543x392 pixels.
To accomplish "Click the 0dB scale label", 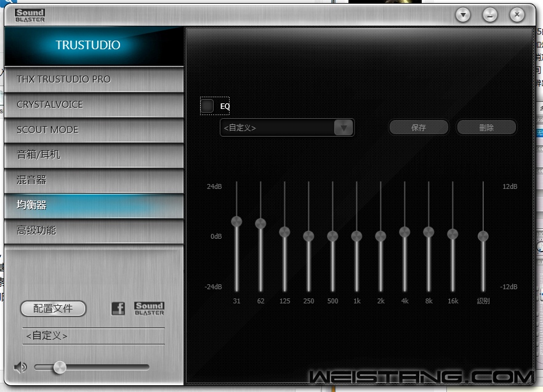I will [216, 236].
